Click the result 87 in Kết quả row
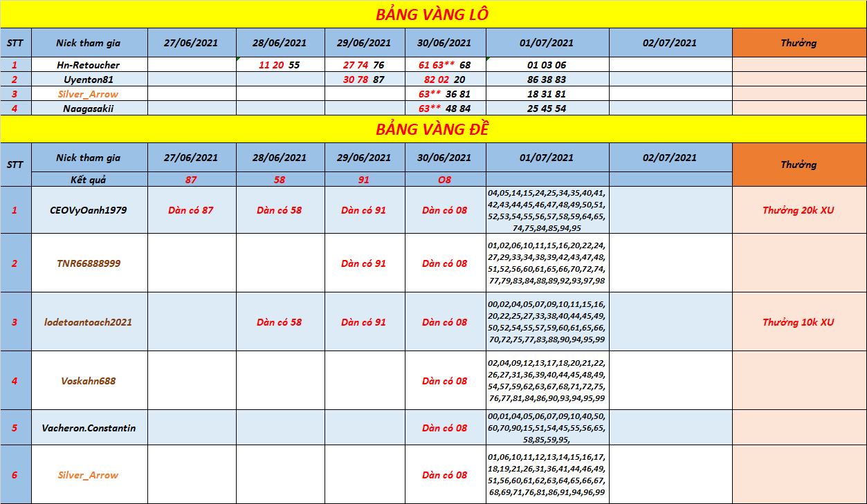The height and width of the screenshot is (504, 867). click(x=191, y=180)
